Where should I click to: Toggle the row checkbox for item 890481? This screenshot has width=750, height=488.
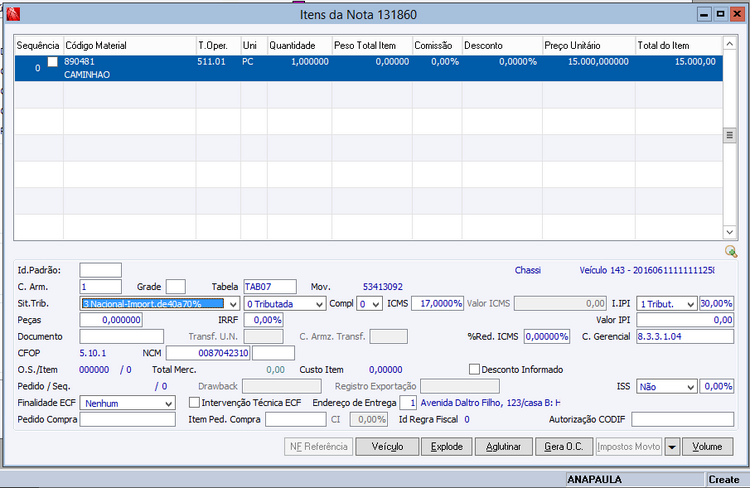(x=53, y=62)
